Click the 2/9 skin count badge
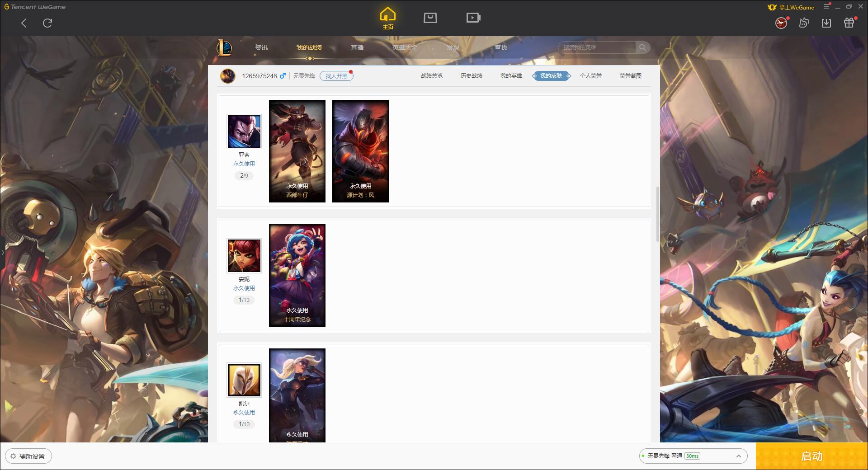The height and width of the screenshot is (470, 868). point(244,175)
